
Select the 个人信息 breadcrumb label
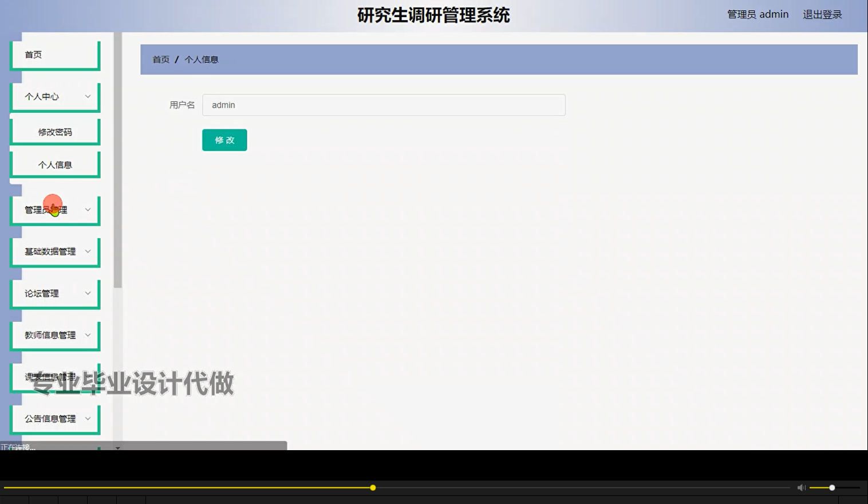(202, 59)
